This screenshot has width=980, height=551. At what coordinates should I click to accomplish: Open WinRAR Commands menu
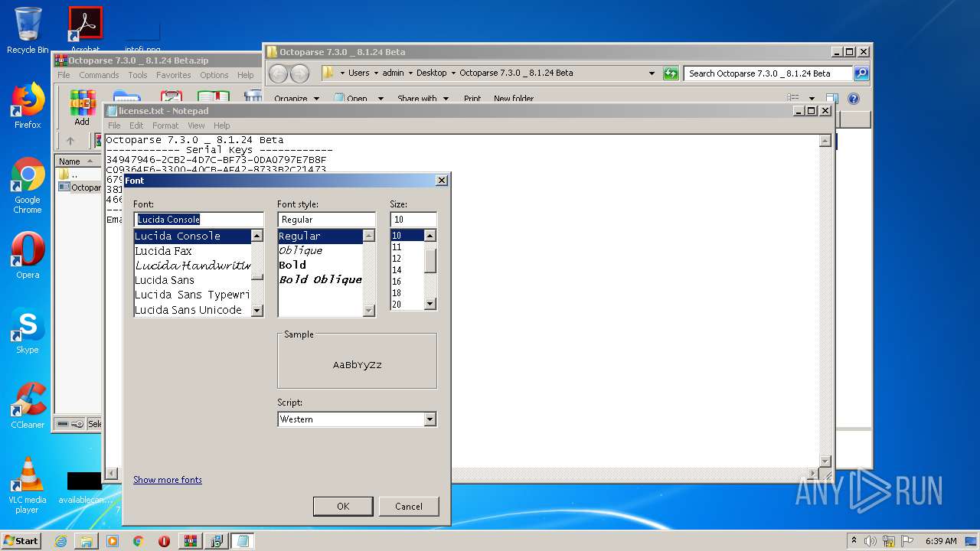coord(99,75)
